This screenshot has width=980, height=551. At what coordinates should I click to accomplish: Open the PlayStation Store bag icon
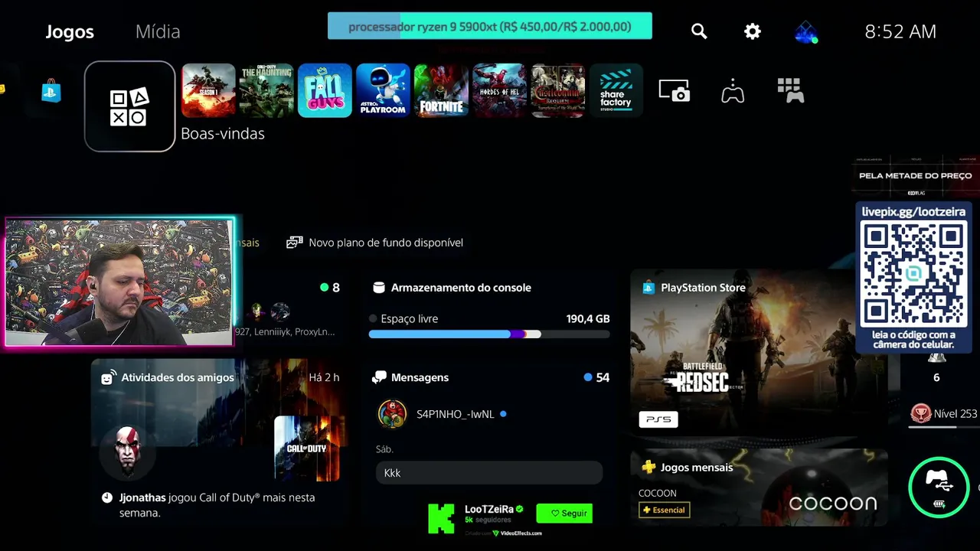point(51,91)
